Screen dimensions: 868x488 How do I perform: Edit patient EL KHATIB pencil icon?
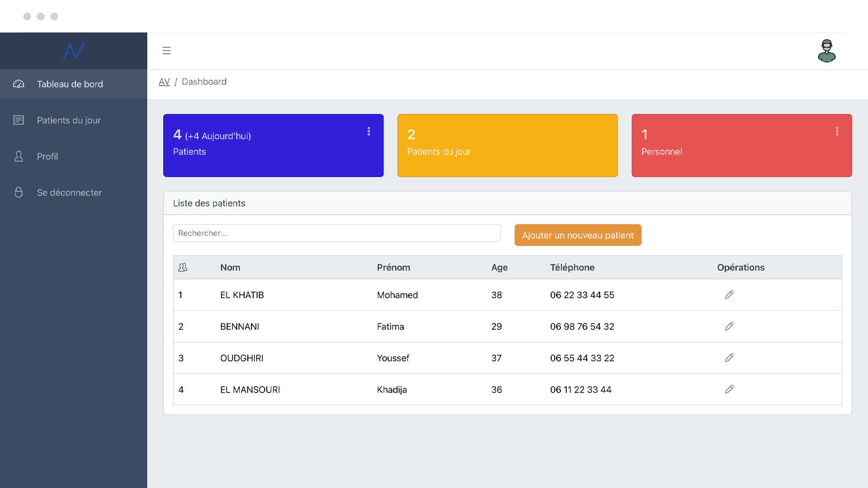coord(729,295)
